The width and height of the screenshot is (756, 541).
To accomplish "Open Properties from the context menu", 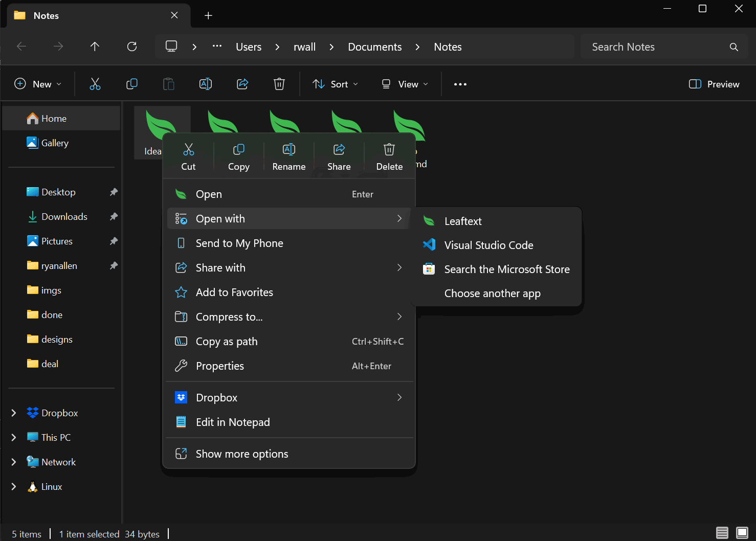I will 289,366.
